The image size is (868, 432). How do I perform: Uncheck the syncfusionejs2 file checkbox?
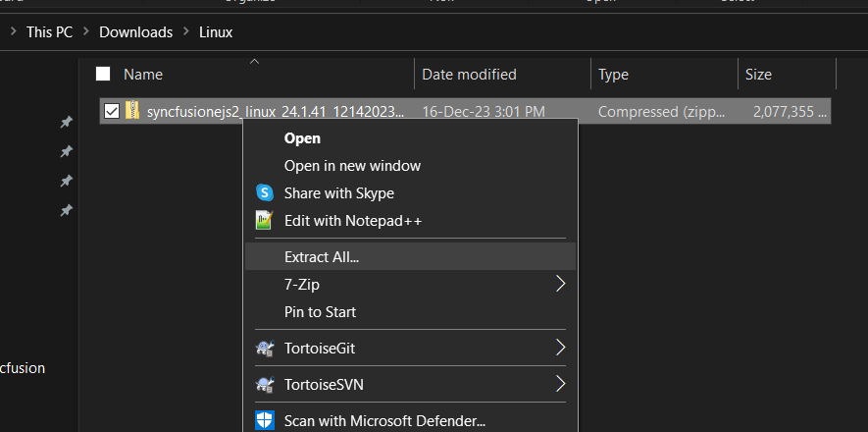coord(112,111)
